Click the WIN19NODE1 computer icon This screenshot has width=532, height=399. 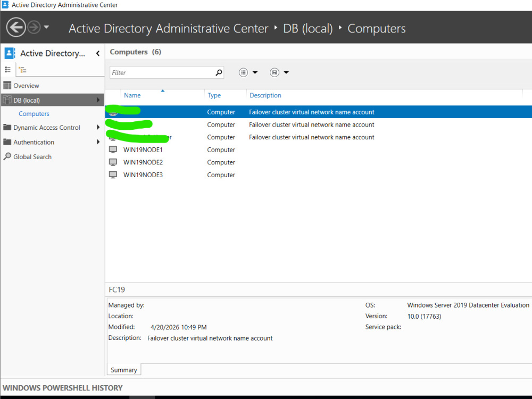[113, 149]
